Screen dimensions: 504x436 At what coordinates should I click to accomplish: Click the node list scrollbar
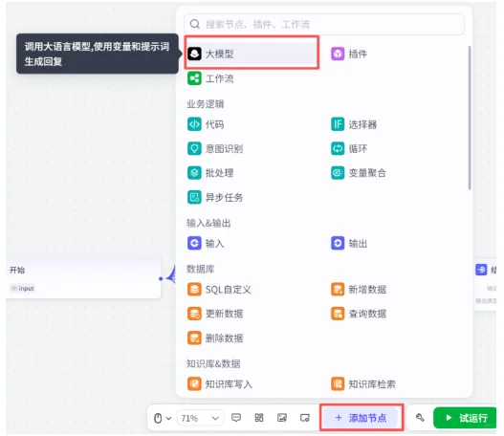(x=470, y=118)
